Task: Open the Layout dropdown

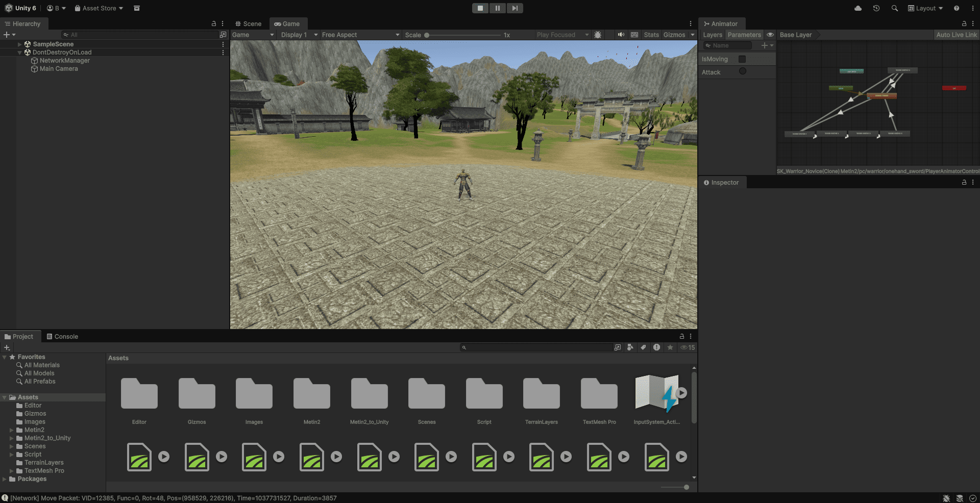Action: [x=925, y=8]
